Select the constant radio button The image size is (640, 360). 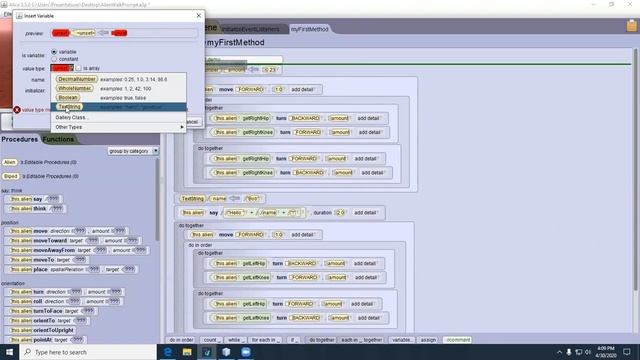click(54, 59)
